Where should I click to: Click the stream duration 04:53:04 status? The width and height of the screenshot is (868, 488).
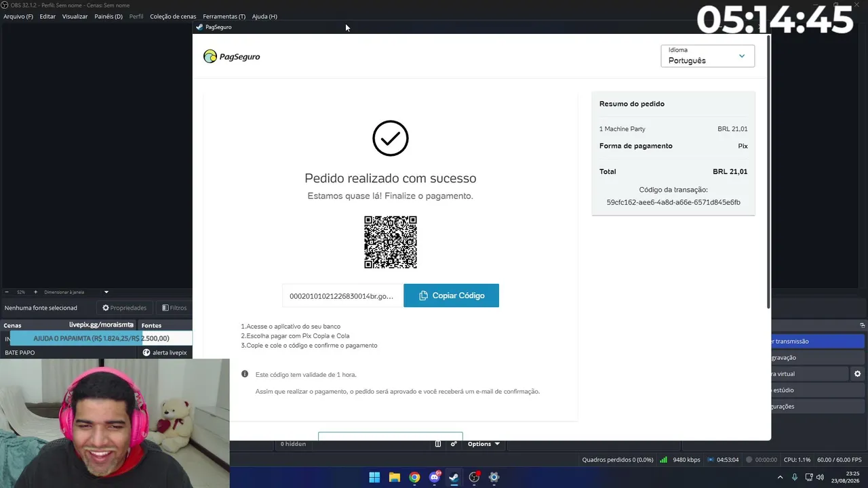(728, 460)
